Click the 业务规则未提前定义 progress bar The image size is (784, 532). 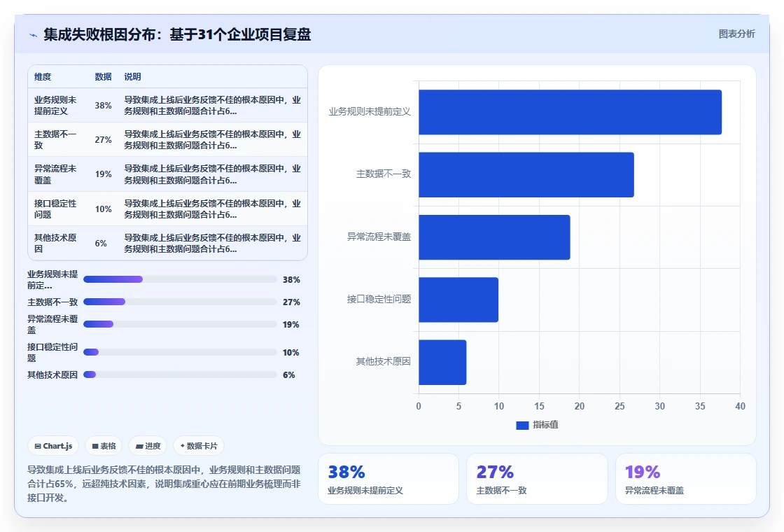click(x=180, y=279)
